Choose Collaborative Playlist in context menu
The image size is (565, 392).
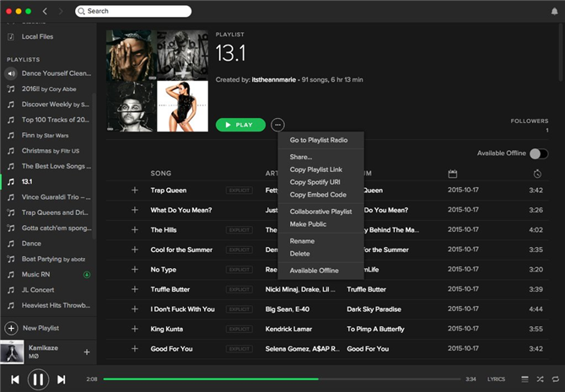point(320,212)
